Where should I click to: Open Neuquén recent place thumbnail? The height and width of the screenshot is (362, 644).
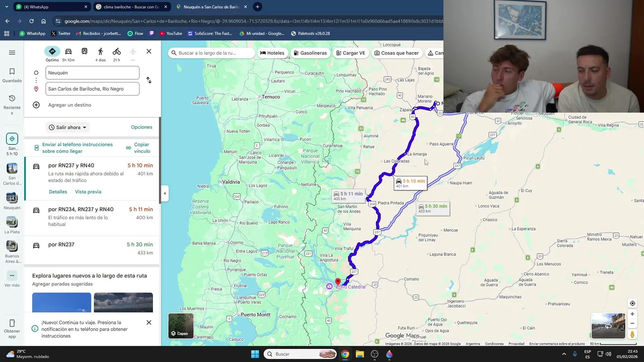(x=12, y=201)
